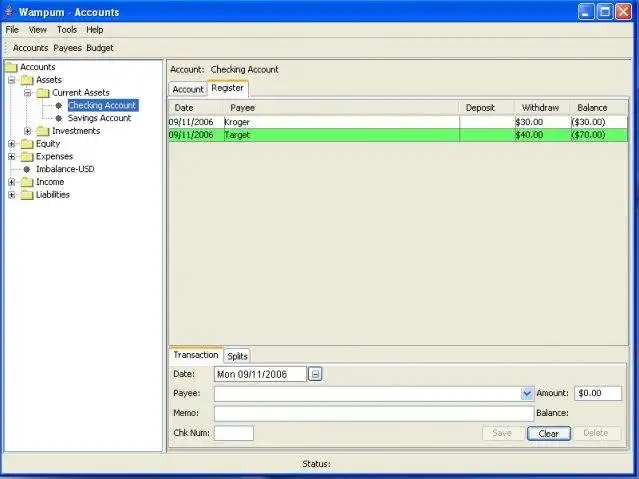Click the Equity folder icon
Image resolution: width=639 pixels, height=479 pixels.
point(27,144)
